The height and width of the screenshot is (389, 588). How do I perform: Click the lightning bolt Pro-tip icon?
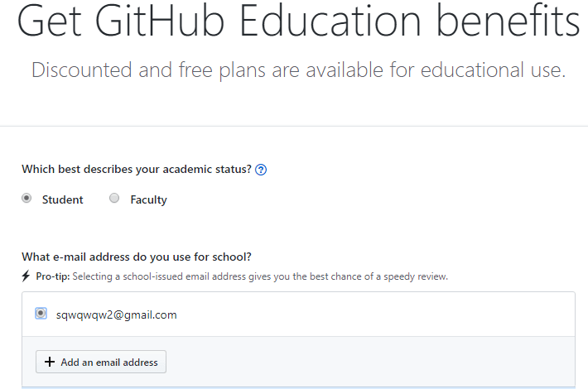click(26, 276)
